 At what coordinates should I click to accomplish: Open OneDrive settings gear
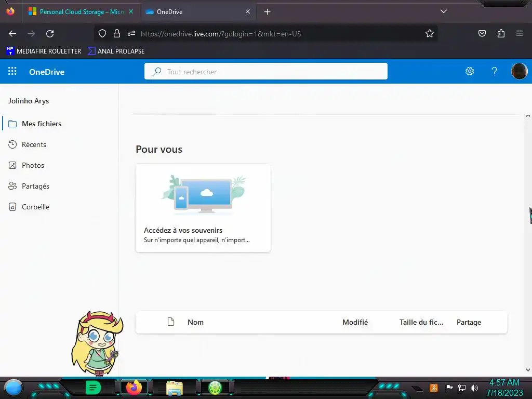pos(470,71)
